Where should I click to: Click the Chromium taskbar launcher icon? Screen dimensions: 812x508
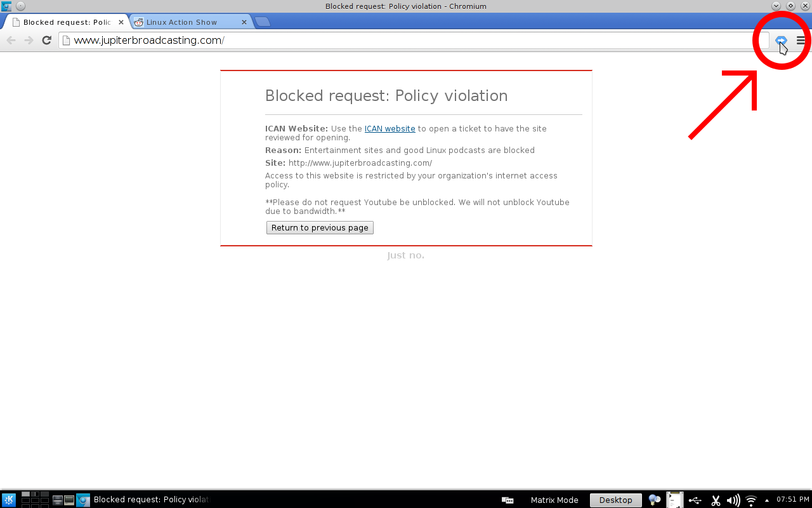tap(83, 500)
